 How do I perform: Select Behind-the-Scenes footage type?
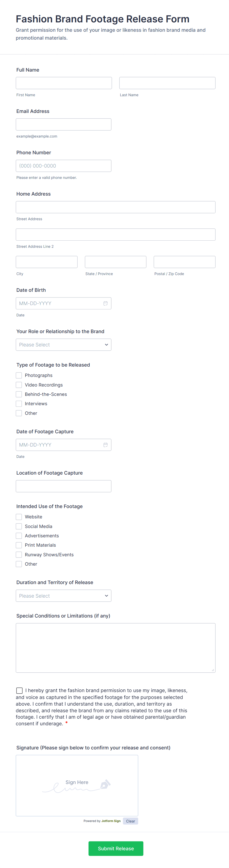[19, 394]
